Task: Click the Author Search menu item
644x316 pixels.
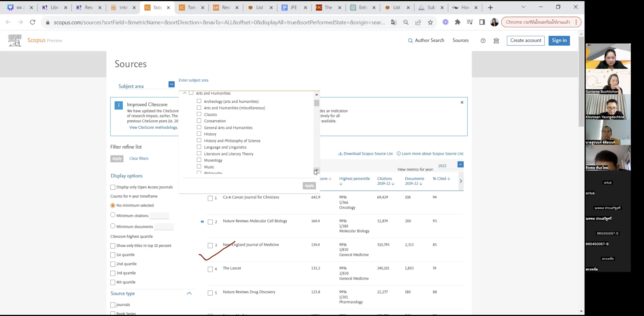Action: [x=426, y=40]
